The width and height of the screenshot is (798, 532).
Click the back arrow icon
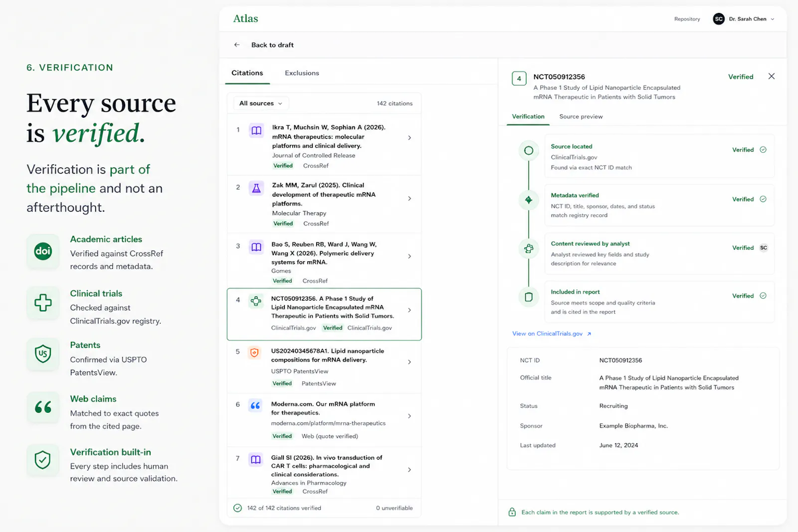click(x=237, y=45)
